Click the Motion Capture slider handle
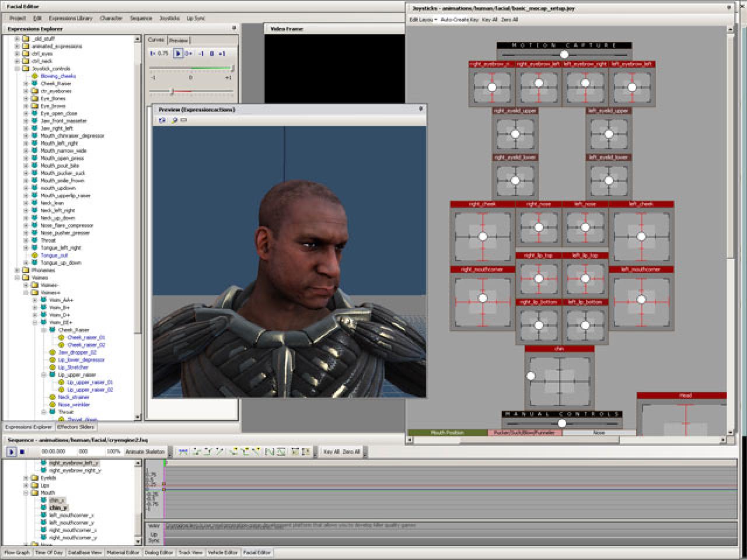 pyautogui.click(x=564, y=54)
